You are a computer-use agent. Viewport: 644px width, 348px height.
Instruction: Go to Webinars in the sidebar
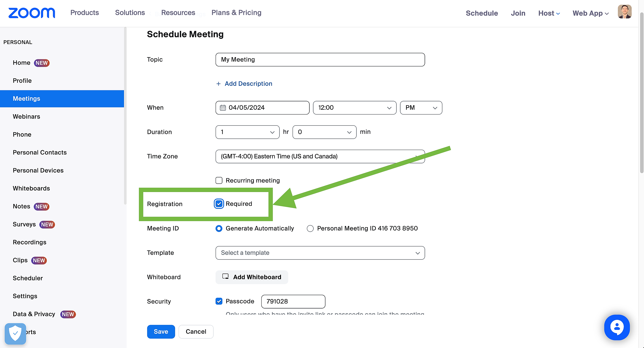pyautogui.click(x=26, y=117)
